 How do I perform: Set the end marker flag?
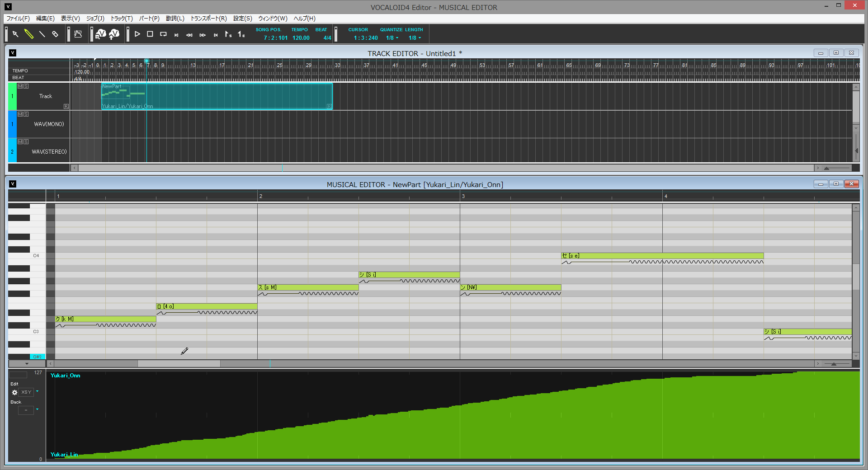click(241, 34)
